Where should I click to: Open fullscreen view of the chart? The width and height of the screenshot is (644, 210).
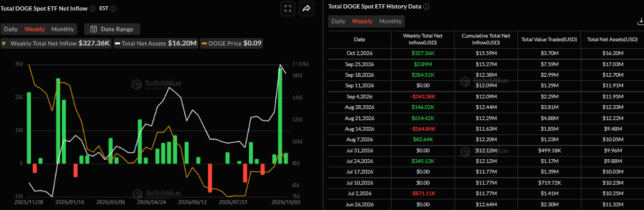(287, 8)
